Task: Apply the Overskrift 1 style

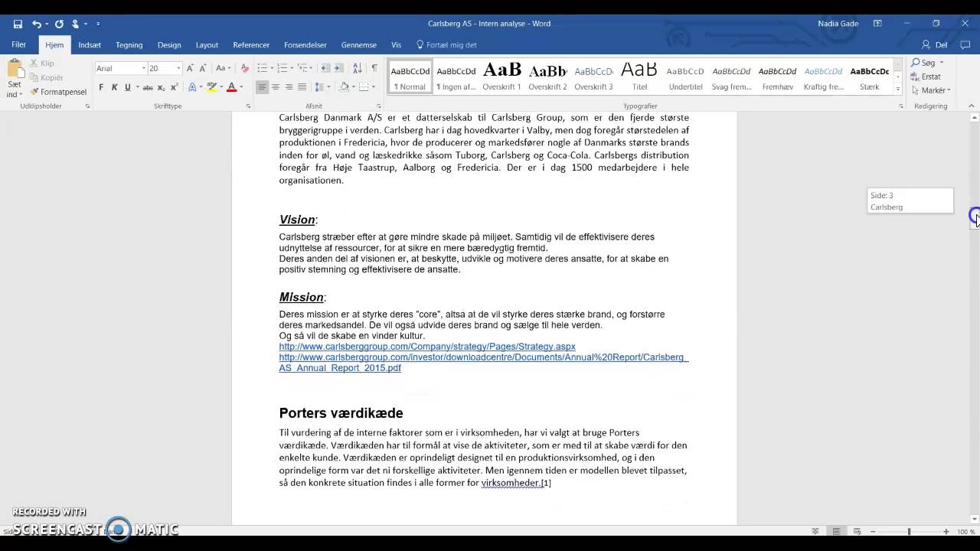Action: [501, 77]
